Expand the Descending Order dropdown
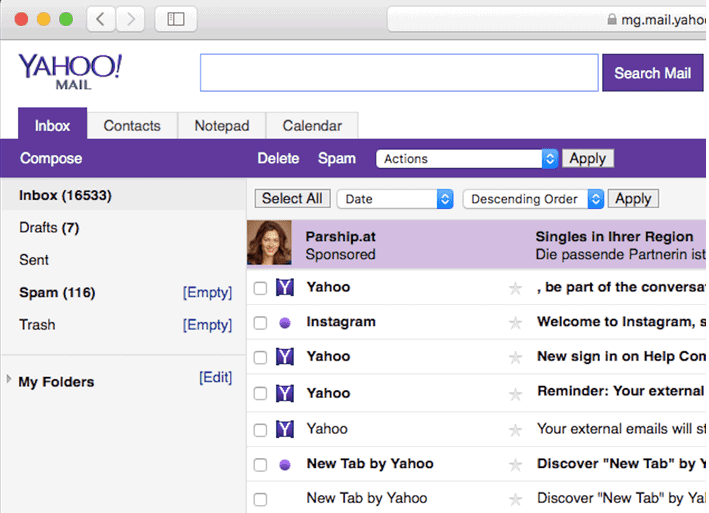The height and width of the screenshot is (513, 709). tap(533, 199)
